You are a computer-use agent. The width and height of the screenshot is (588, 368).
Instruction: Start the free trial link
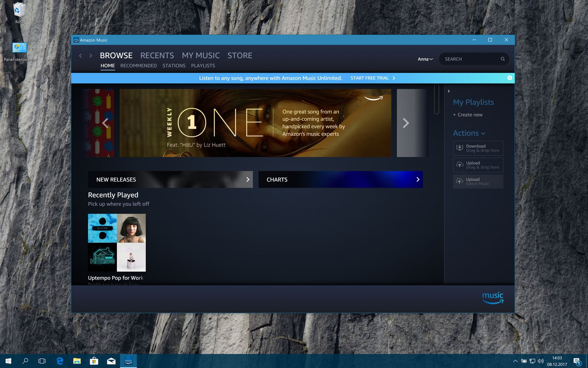(x=373, y=78)
